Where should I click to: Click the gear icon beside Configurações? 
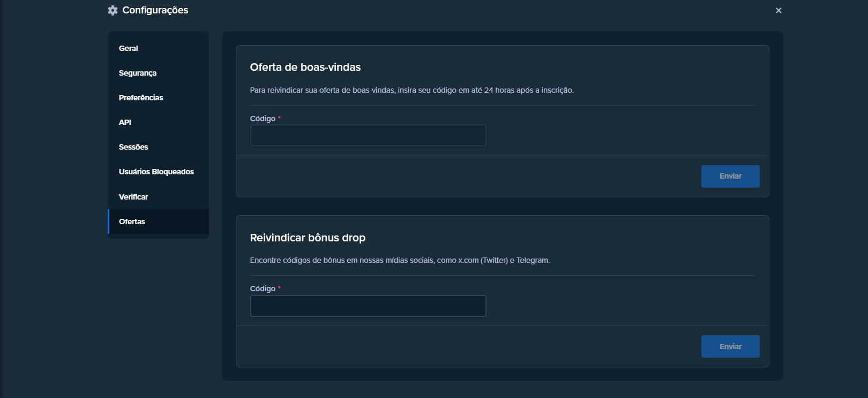pos(113,10)
